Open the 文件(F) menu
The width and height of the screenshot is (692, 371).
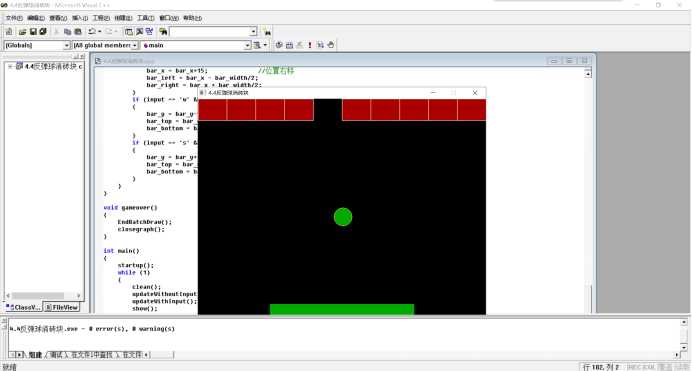(14, 18)
